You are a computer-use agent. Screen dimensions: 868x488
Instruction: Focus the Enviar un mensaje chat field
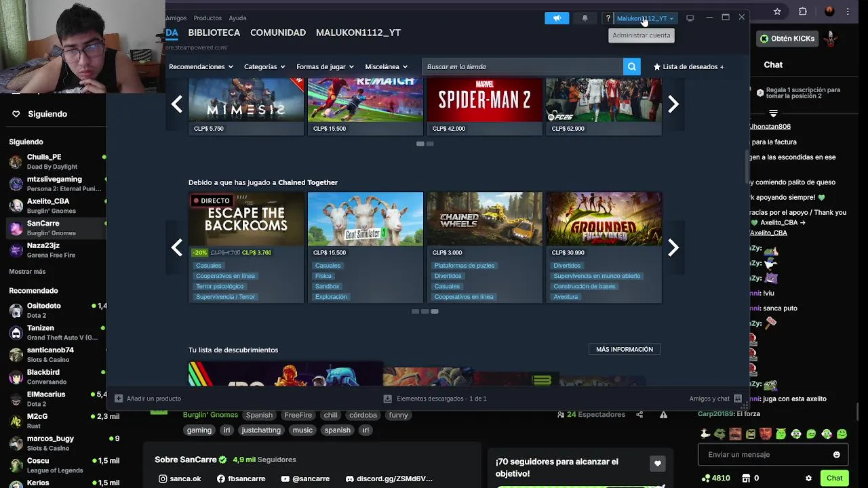(x=773, y=455)
